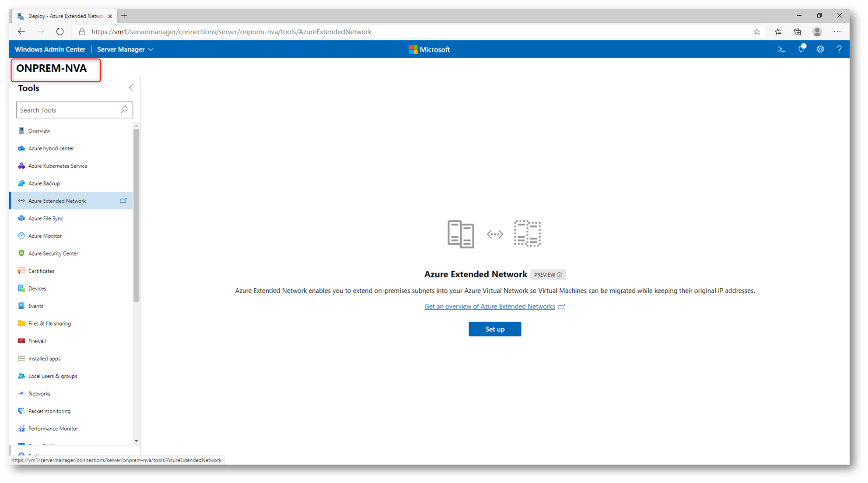Select the Deploy - Azure Extended Network browser tab

(x=65, y=16)
